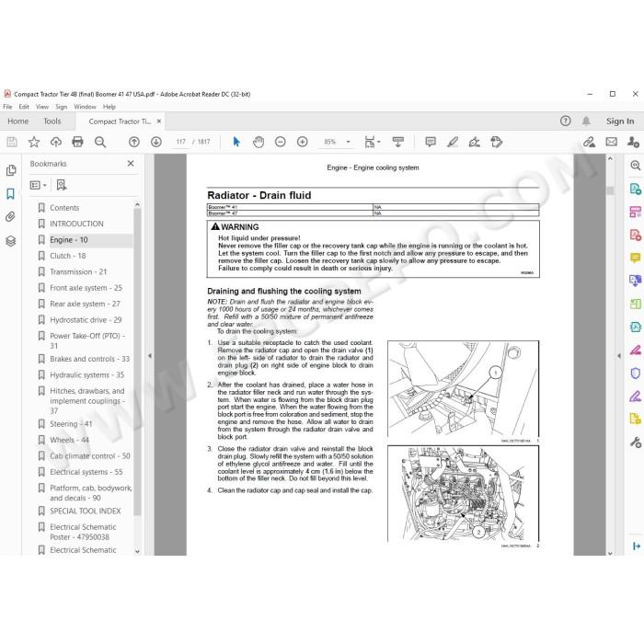644x644 pixels.
Task: Open More Tools wrench in right pane
Action: coord(635,443)
